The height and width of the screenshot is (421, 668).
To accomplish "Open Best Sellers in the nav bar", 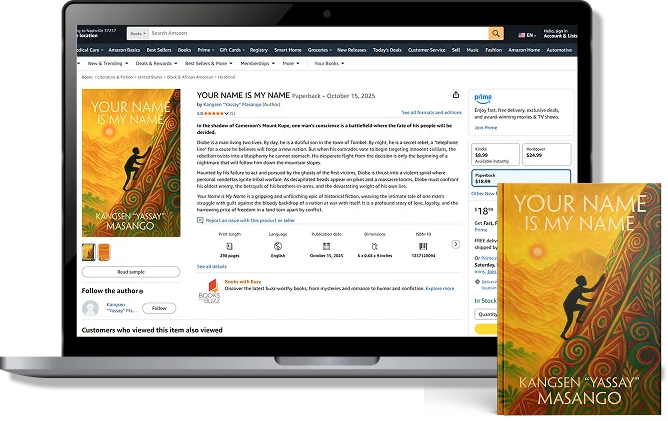I will coord(159,50).
